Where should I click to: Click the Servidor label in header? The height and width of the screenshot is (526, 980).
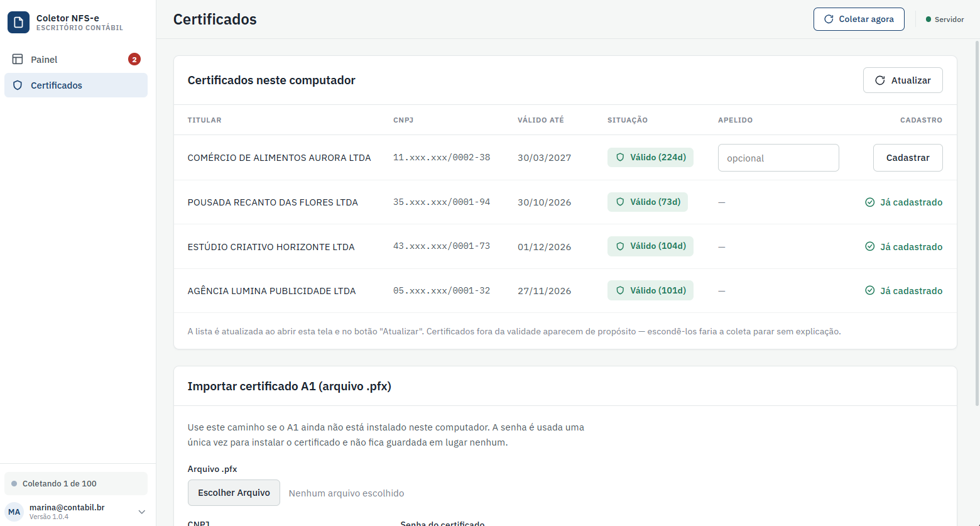949,19
